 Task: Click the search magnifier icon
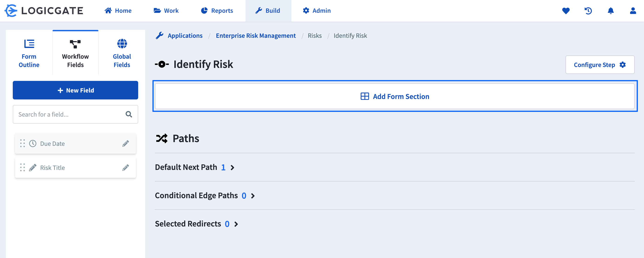[x=129, y=114]
